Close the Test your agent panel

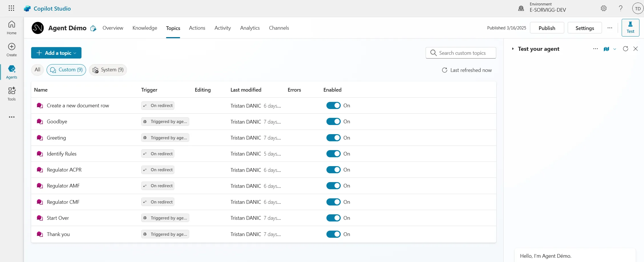pyautogui.click(x=635, y=49)
